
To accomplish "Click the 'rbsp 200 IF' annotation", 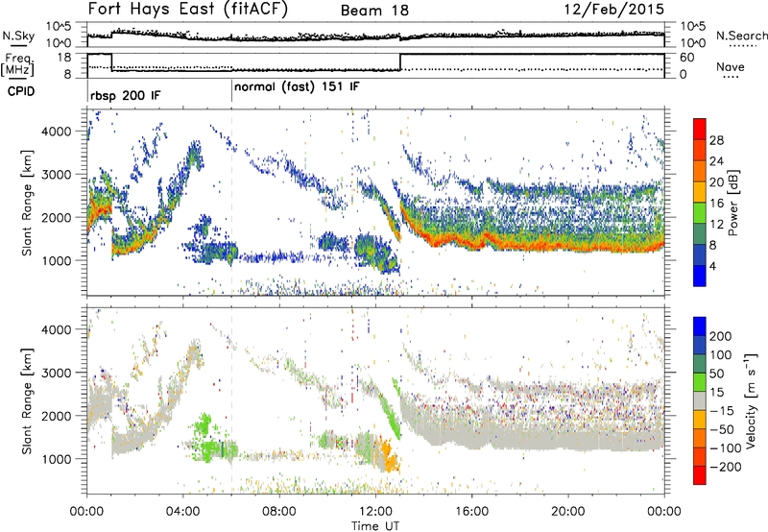I will [125, 95].
